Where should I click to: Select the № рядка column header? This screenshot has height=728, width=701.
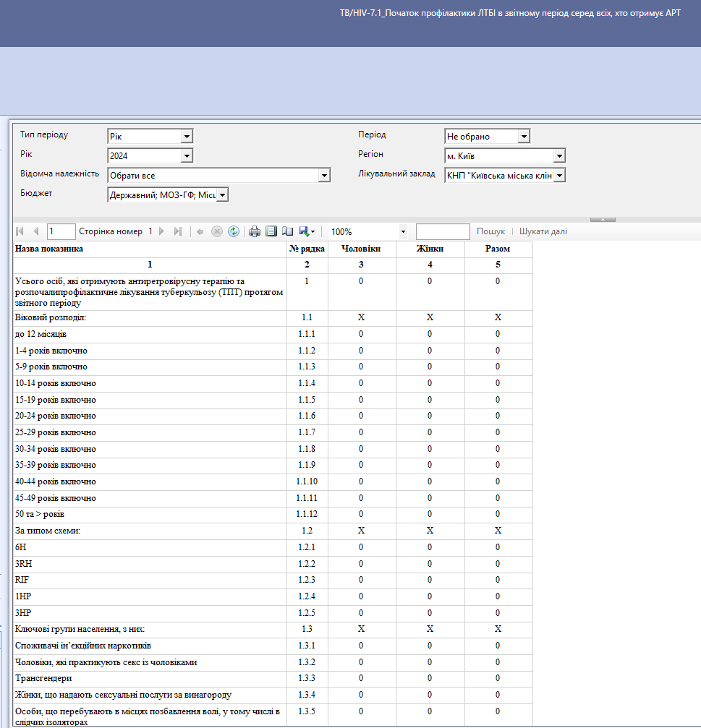point(307,249)
